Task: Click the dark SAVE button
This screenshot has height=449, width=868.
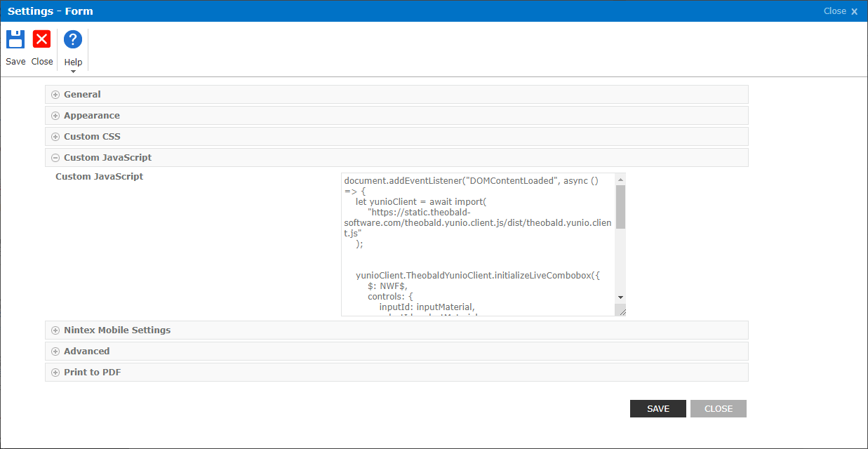Action: click(657, 408)
